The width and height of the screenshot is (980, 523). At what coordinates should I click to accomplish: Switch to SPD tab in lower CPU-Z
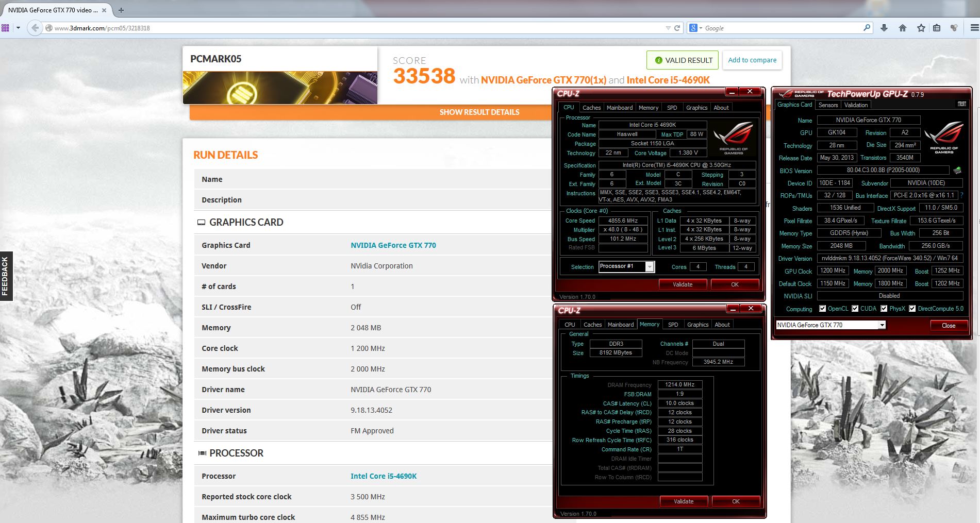pyautogui.click(x=673, y=325)
